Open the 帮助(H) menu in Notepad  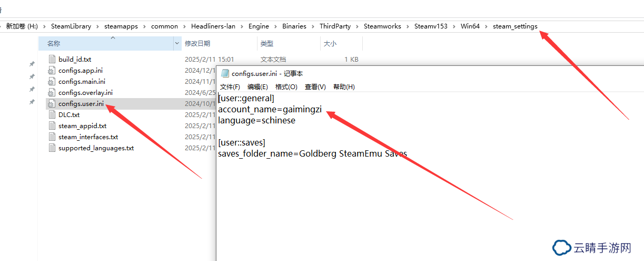pyautogui.click(x=344, y=86)
